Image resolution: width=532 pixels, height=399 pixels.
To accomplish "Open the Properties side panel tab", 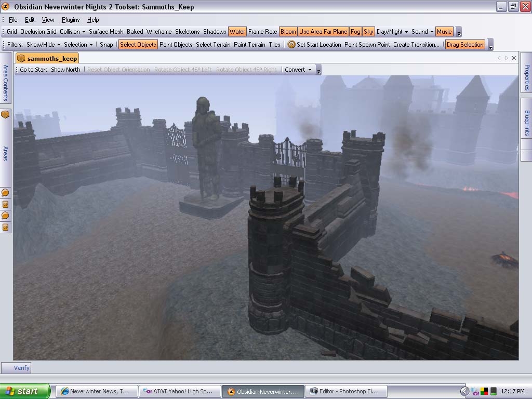I will [x=526, y=77].
